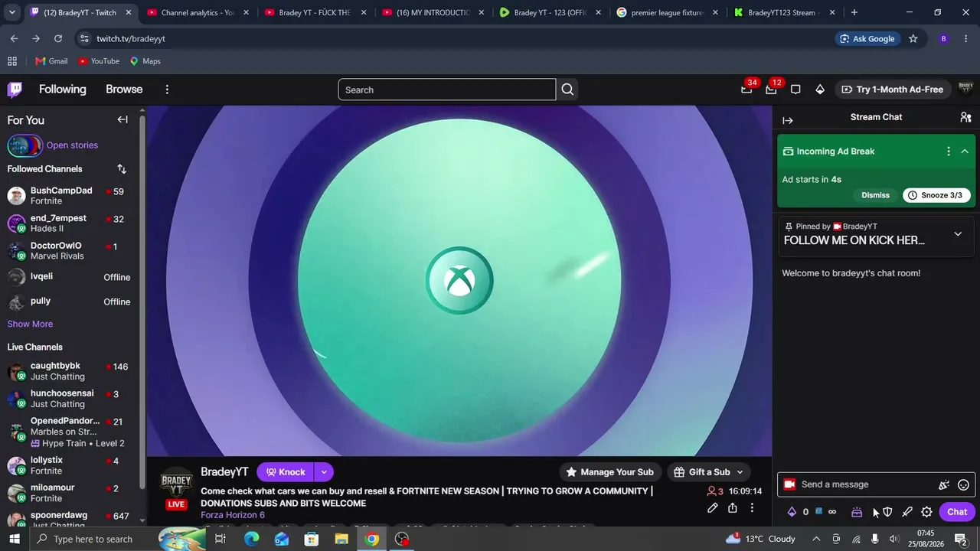Collapse the For You sidebar arrow
Image resolution: width=980 pixels, height=551 pixels.
coord(122,119)
